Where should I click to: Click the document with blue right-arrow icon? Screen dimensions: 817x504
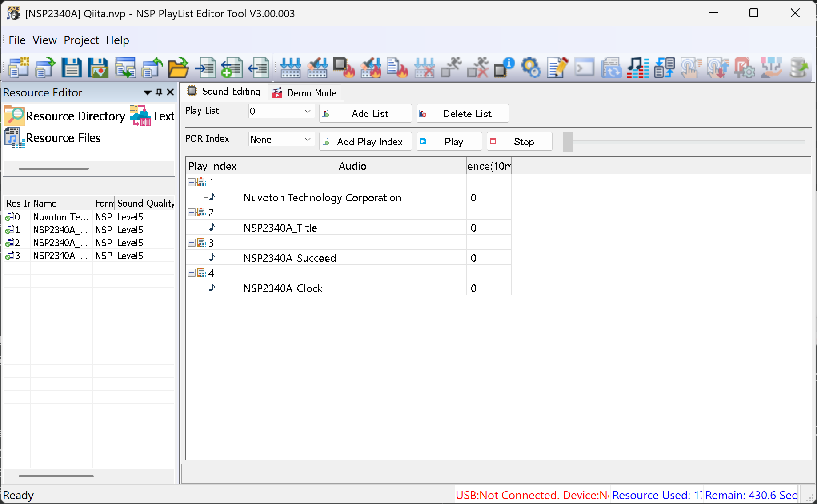205,68
